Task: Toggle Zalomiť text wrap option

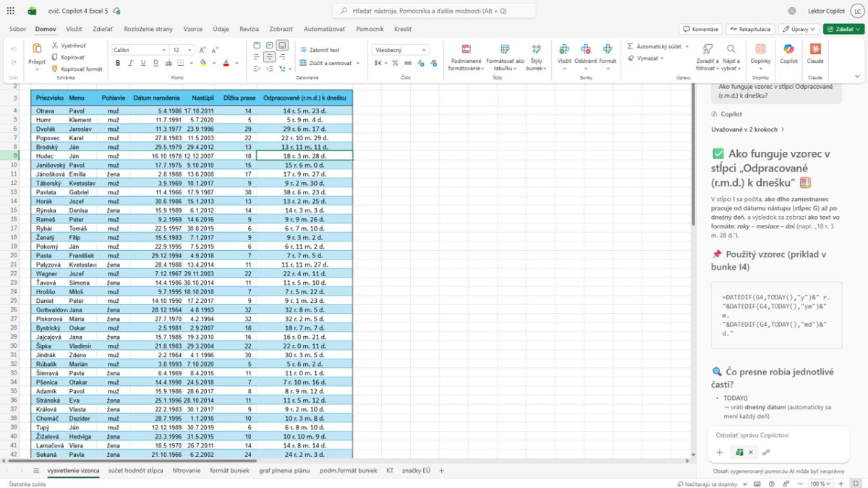Action: (x=319, y=50)
